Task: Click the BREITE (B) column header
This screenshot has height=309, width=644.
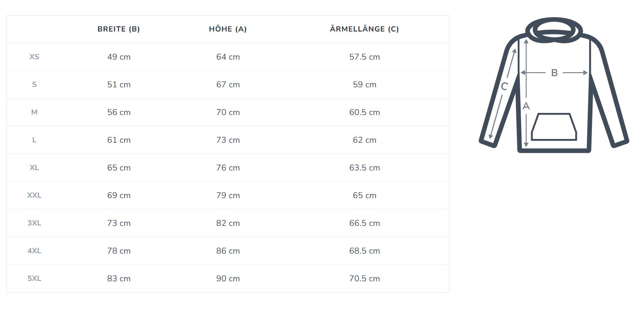Action: [119, 29]
